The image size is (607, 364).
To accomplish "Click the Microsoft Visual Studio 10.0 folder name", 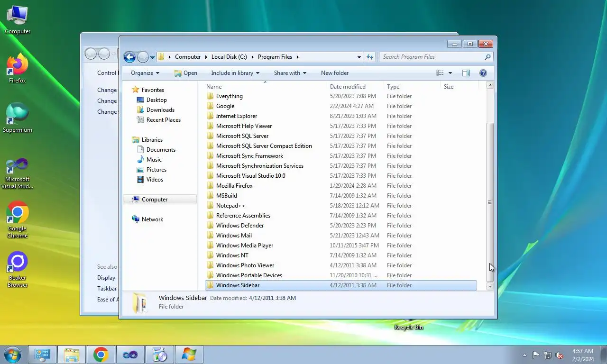I will 251,176.
